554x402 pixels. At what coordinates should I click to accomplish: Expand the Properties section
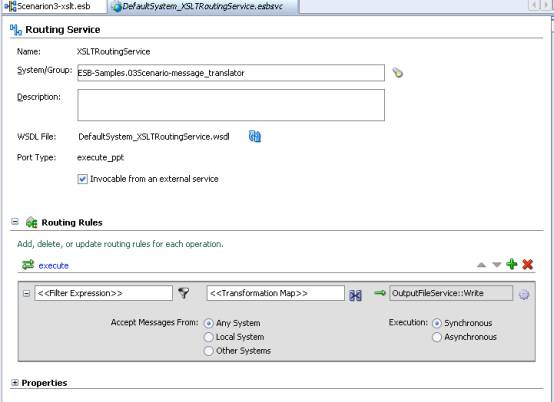[14, 383]
